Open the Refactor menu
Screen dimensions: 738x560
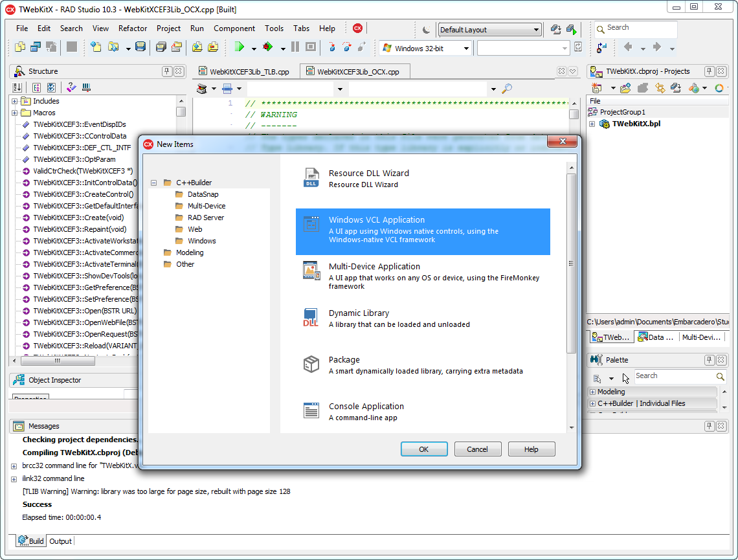tap(133, 28)
